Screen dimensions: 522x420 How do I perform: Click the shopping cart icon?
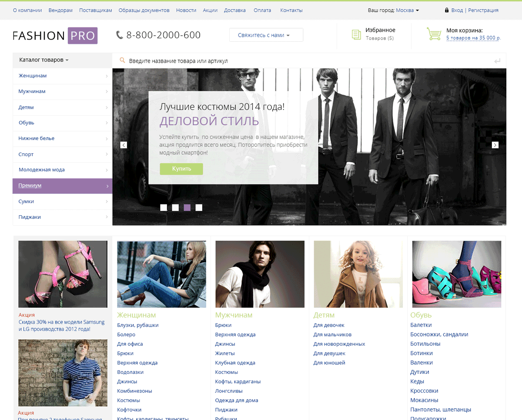tap(434, 34)
